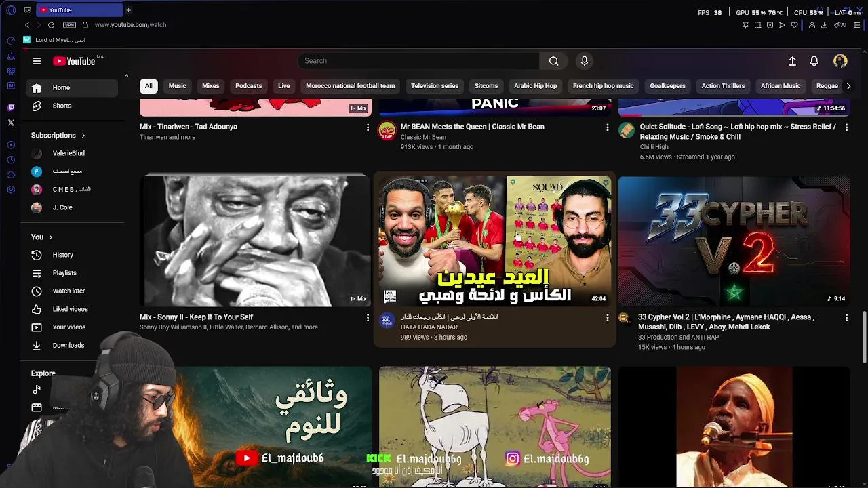Viewport: 868px width, 488px height.
Task: Open the Classic Mr Bean channel link
Action: coord(423,137)
